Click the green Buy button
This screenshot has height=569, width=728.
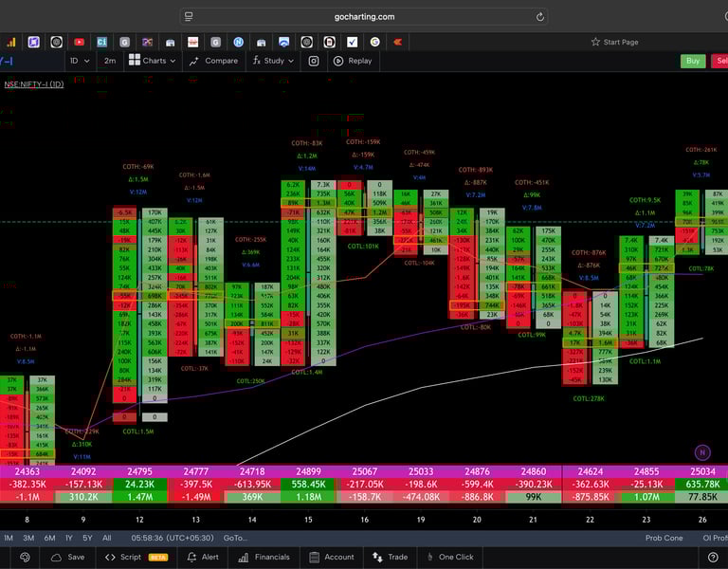693,61
